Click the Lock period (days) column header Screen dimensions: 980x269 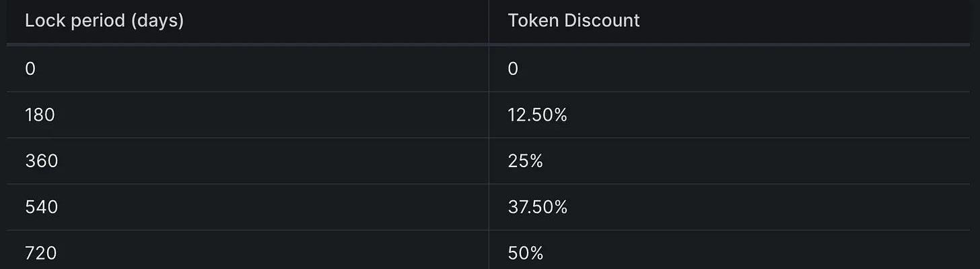(x=104, y=21)
